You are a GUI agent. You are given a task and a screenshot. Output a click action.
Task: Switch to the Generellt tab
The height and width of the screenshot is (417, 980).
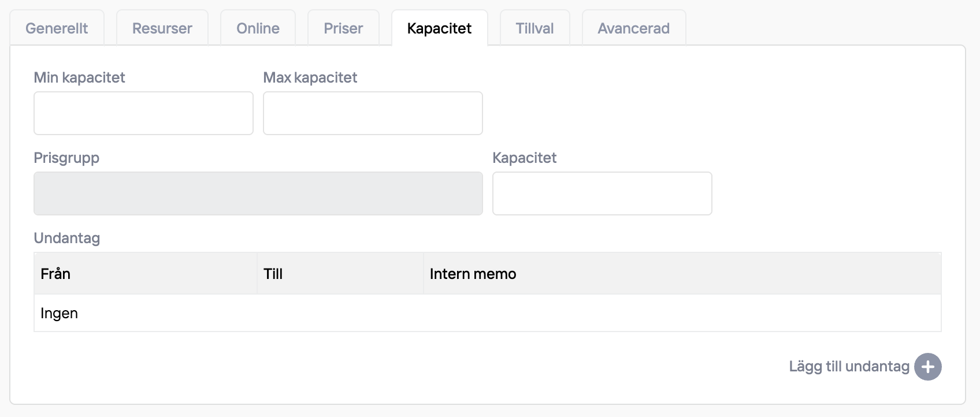[x=57, y=28]
